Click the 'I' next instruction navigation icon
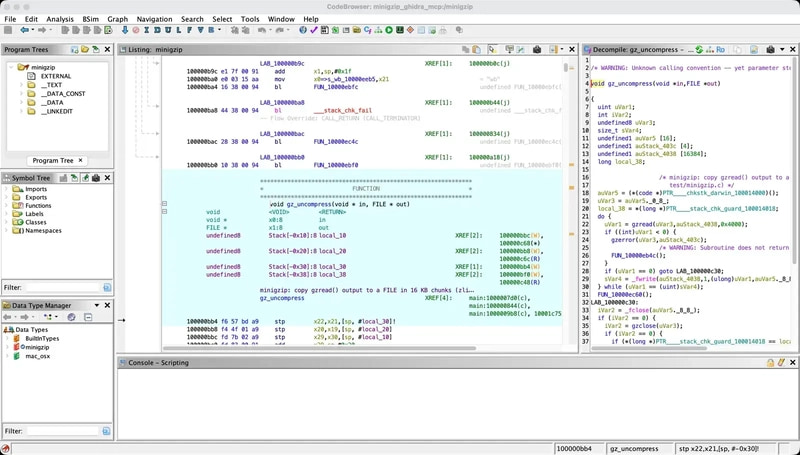This screenshot has width=800, height=455. pos(146,30)
